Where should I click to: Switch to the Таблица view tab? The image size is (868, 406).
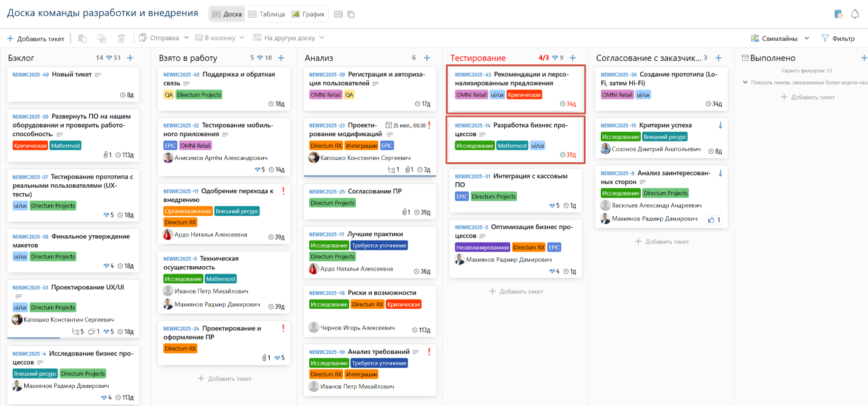pyautogui.click(x=267, y=14)
